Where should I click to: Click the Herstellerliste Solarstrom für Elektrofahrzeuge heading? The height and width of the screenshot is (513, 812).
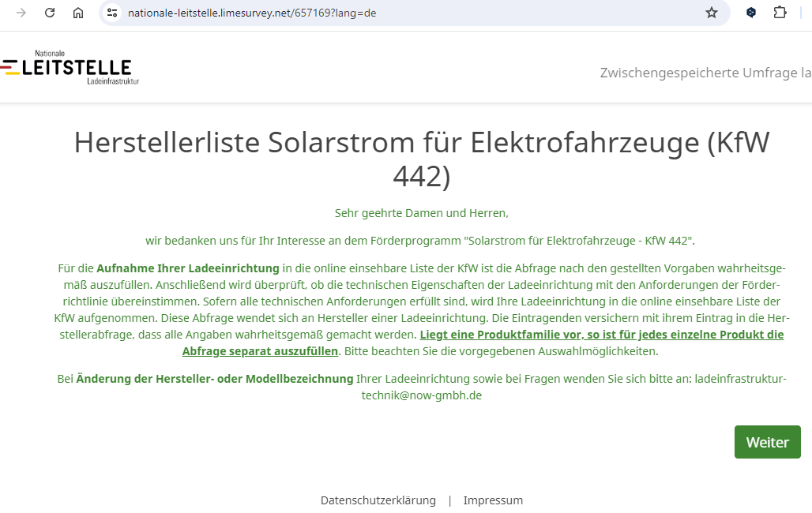[422, 159]
